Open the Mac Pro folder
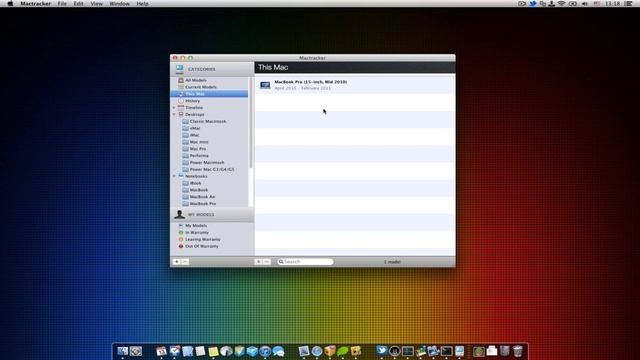This screenshot has width=640, height=360. [209, 149]
